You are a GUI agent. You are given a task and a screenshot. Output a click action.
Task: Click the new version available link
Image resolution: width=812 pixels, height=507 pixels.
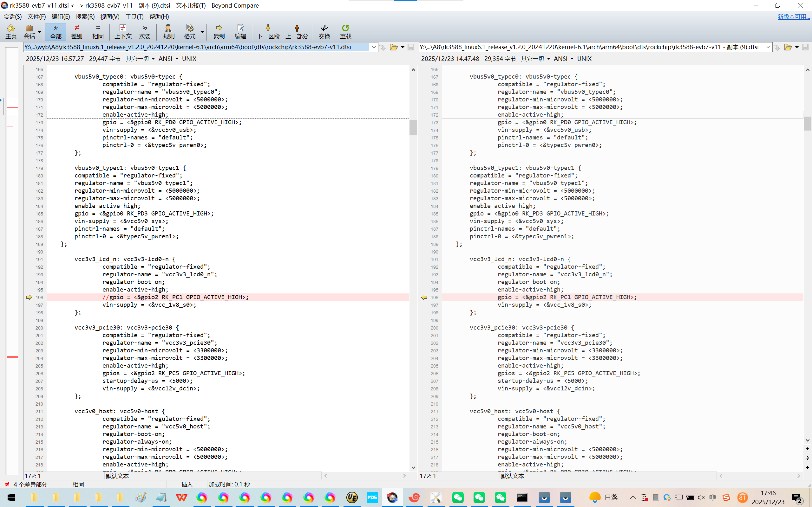coord(793,16)
